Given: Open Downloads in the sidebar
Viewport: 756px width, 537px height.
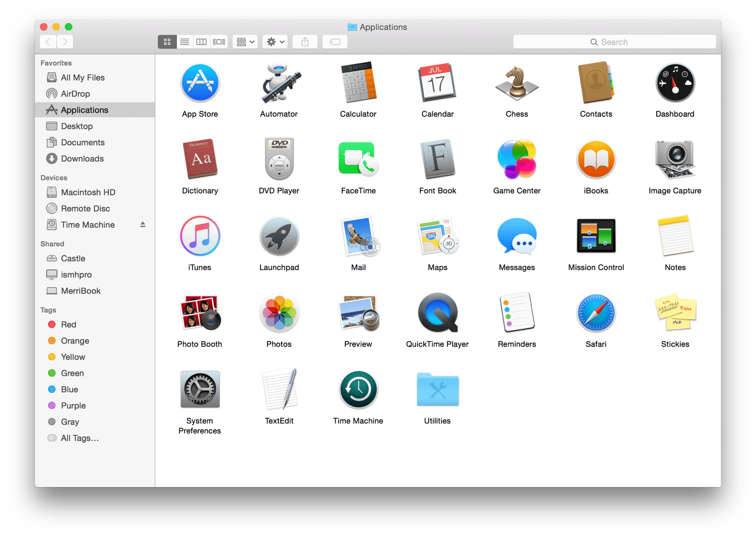Looking at the screenshot, I should click(95, 159).
